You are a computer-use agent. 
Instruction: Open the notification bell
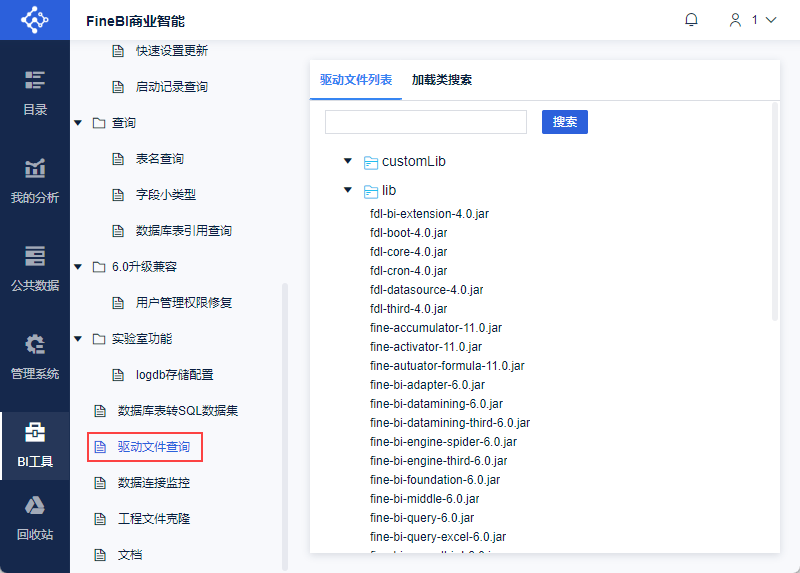691,20
